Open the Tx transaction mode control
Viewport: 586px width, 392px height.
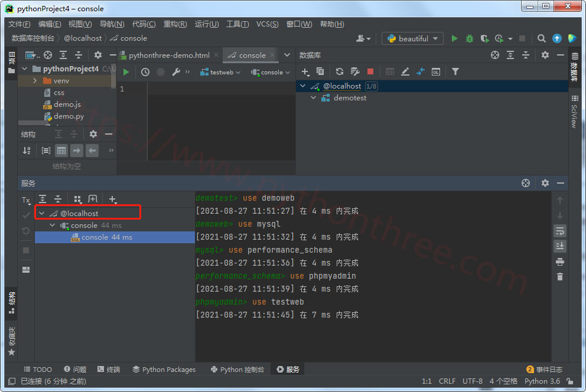[26, 200]
